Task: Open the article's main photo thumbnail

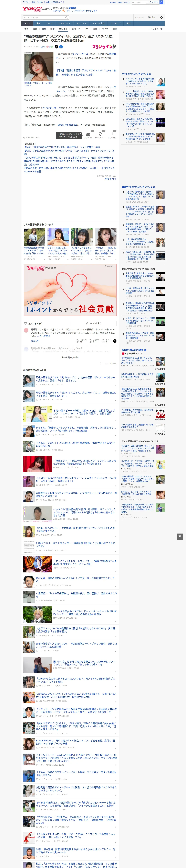Action: point(39,67)
